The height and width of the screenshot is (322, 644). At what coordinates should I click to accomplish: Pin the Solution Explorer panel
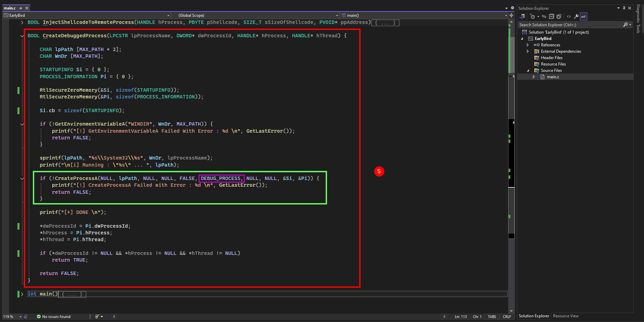click(x=624, y=8)
